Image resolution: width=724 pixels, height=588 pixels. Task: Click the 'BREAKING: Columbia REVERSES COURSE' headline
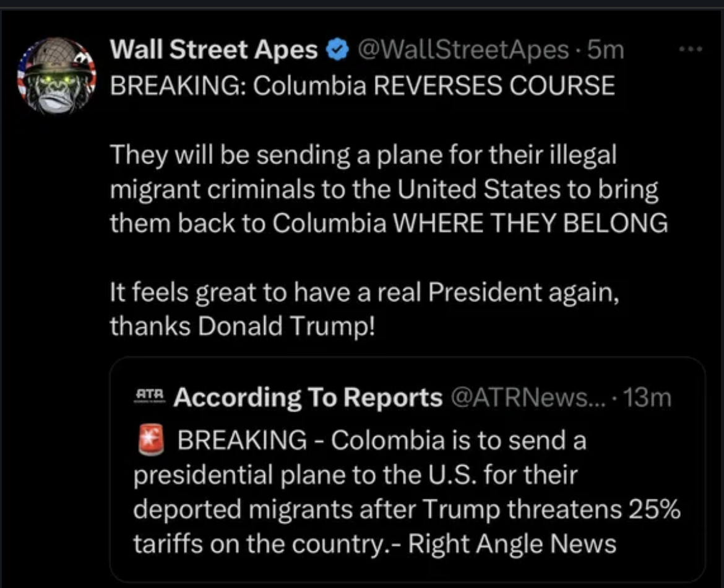coord(363,85)
